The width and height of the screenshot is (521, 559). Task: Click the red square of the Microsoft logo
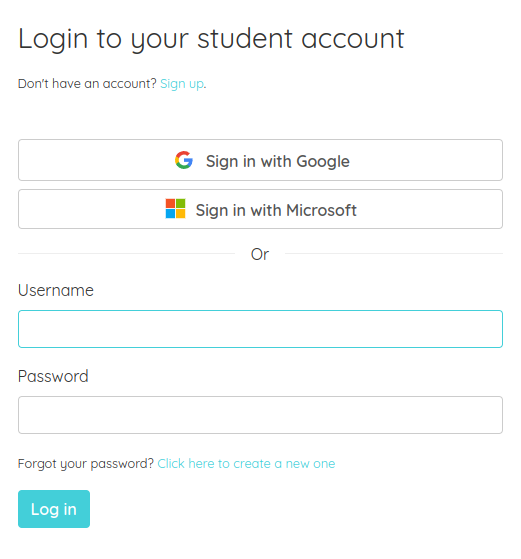click(170, 204)
